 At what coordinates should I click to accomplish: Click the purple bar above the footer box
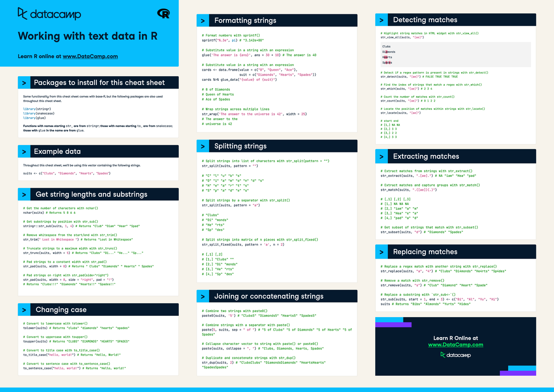[x=394, y=325]
